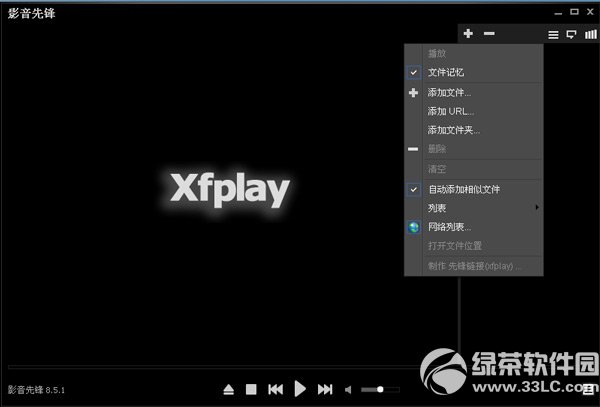Viewport: 600px width, 407px height.
Task: Stop playback with the square stop button
Action: (x=252, y=389)
